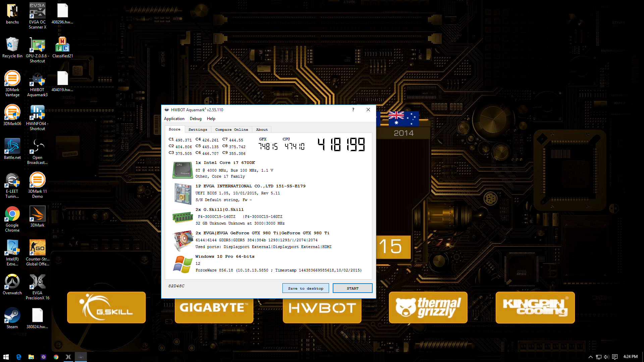Select the 408296.hw... file on desktop
This screenshot has width=644, height=362.
[x=62, y=14]
